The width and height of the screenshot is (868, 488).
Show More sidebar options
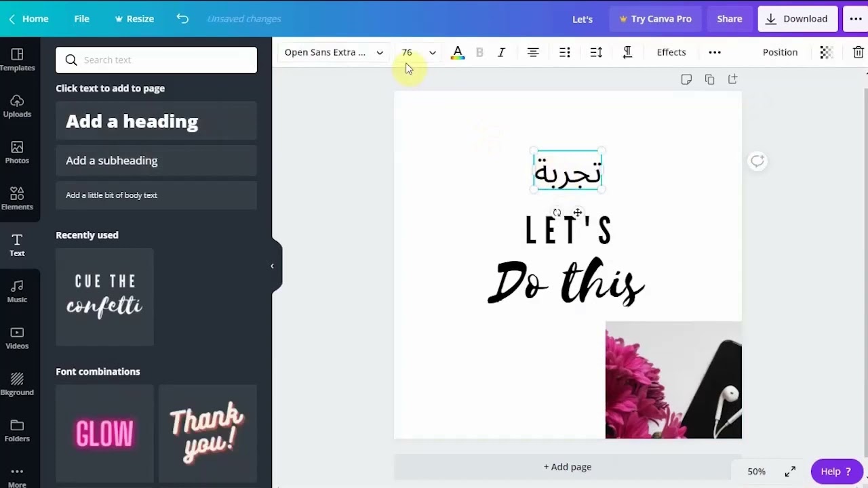point(18,477)
